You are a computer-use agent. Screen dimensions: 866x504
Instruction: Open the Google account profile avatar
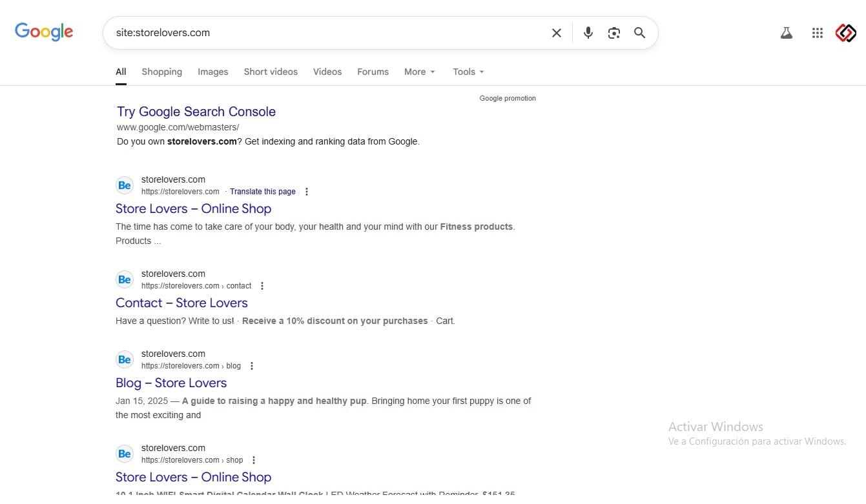pyautogui.click(x=845, y=33)
